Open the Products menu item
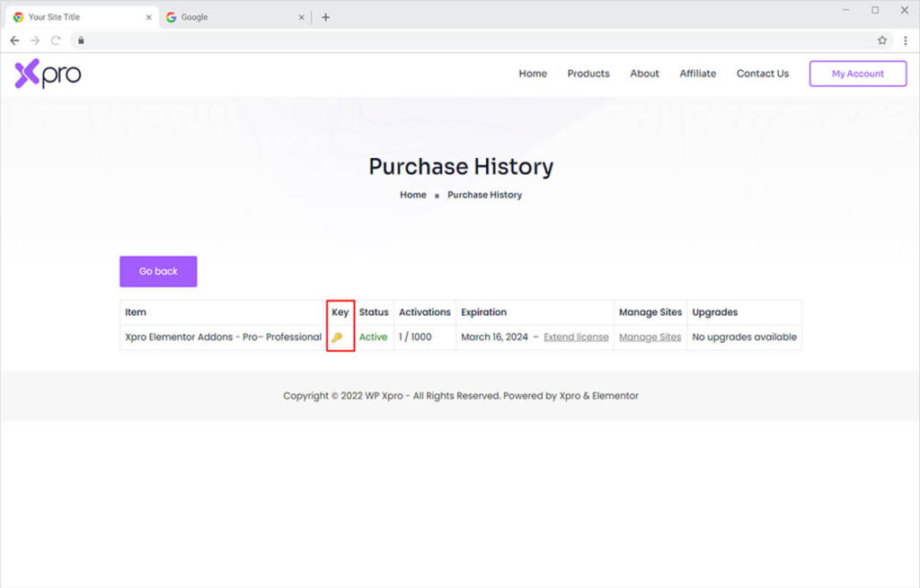Screen dimensions: 920x588 click(588, 74)
